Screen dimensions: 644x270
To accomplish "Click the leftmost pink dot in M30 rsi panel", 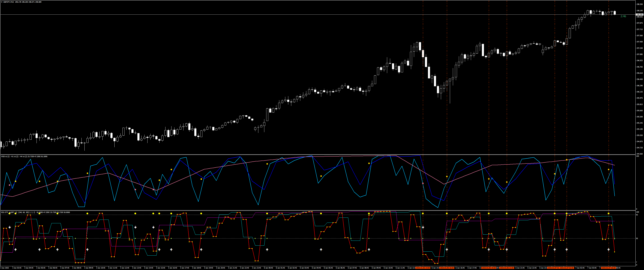I will (x=10, y=185).
